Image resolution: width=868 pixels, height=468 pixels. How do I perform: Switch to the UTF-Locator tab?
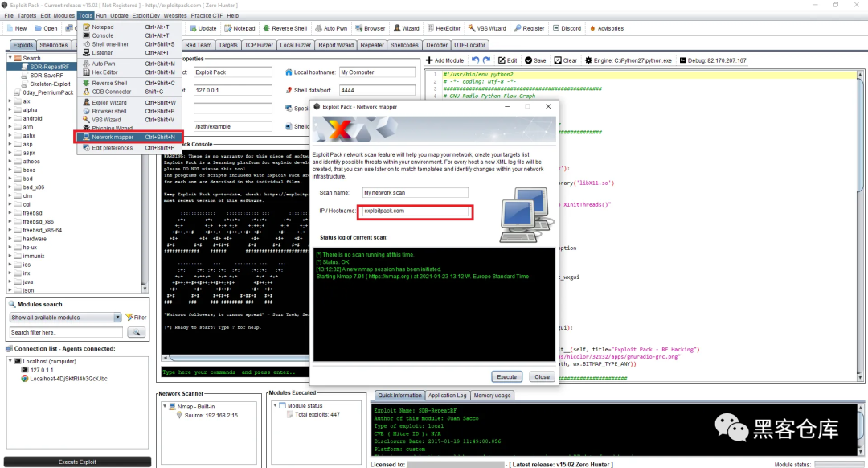click(469, 45)
